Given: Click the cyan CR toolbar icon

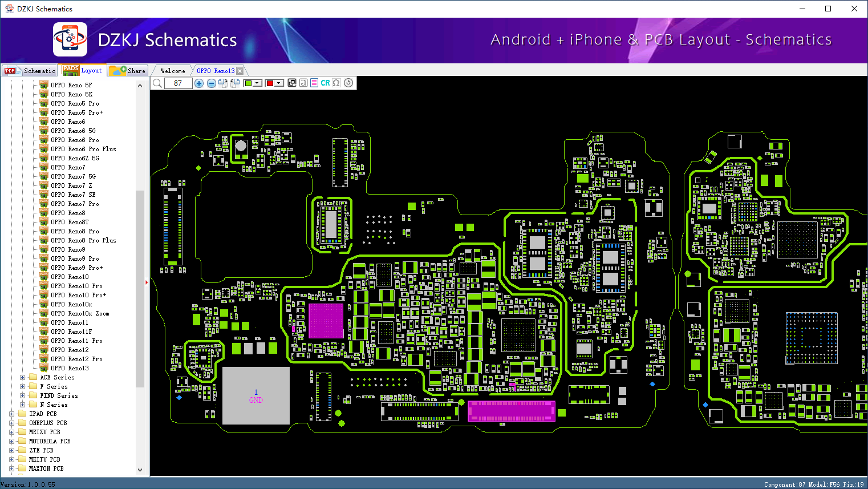Looking at the screenshot, I should point(325,83).
